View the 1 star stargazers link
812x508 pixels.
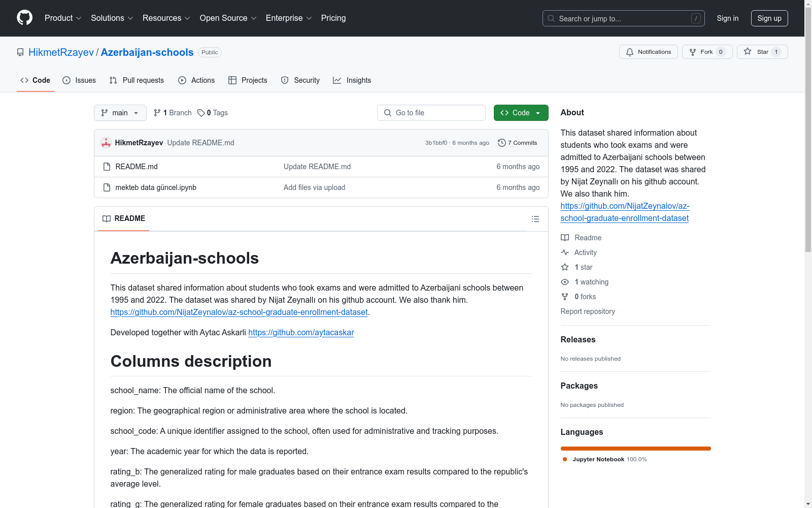click(x=577, y=267)
